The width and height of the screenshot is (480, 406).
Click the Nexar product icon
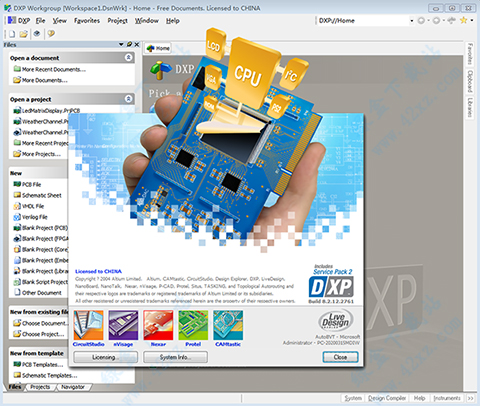[158, 325]
